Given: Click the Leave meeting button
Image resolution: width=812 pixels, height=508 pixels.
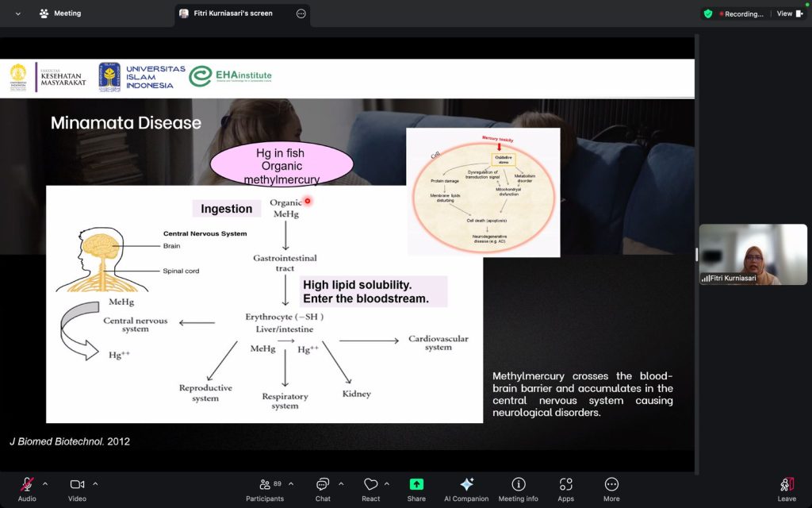Looking at the screenshot, I should click(x=787, y=485).
